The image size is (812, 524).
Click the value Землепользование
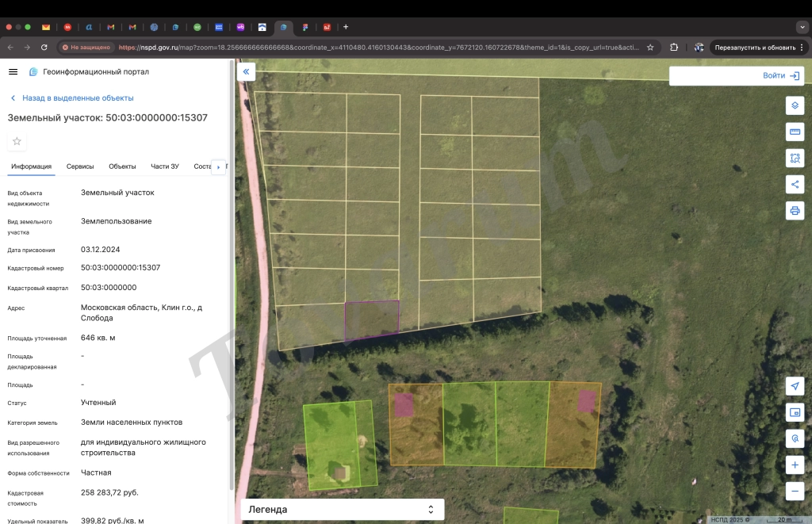coord(117,221)
